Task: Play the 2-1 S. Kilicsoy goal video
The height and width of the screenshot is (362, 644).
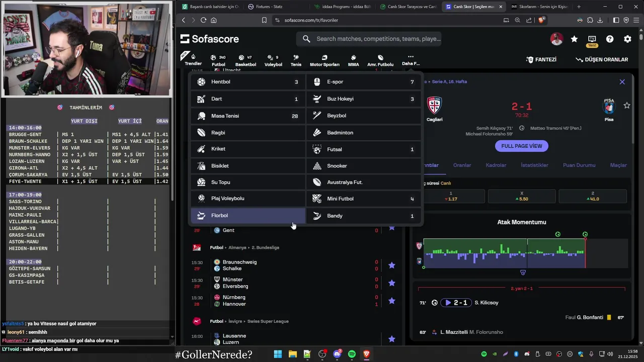Action: coord(456,303)
